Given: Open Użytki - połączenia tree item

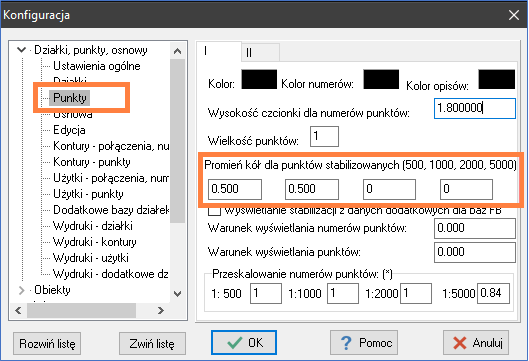Looking at the screenshot, I should [111, 178].
